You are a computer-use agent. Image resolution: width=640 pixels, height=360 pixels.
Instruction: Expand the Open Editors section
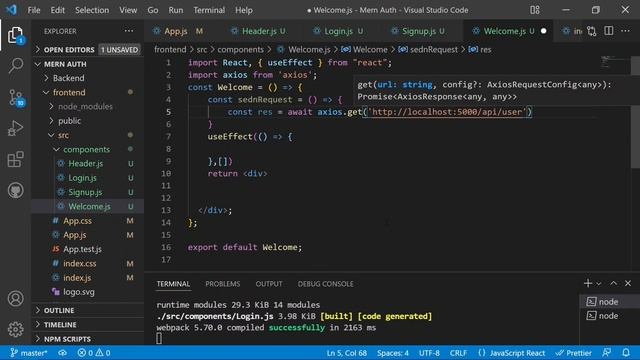coord(87,49)
